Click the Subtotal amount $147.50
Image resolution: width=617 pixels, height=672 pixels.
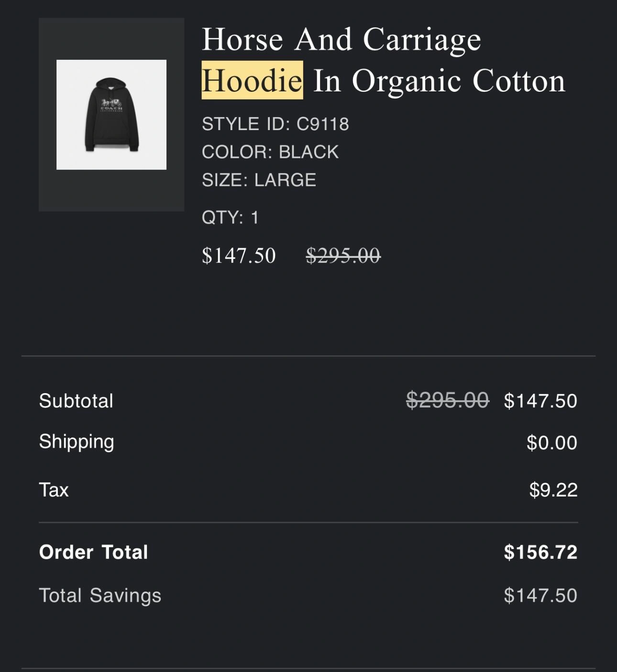pyautogui.click(x=540, y=401)
